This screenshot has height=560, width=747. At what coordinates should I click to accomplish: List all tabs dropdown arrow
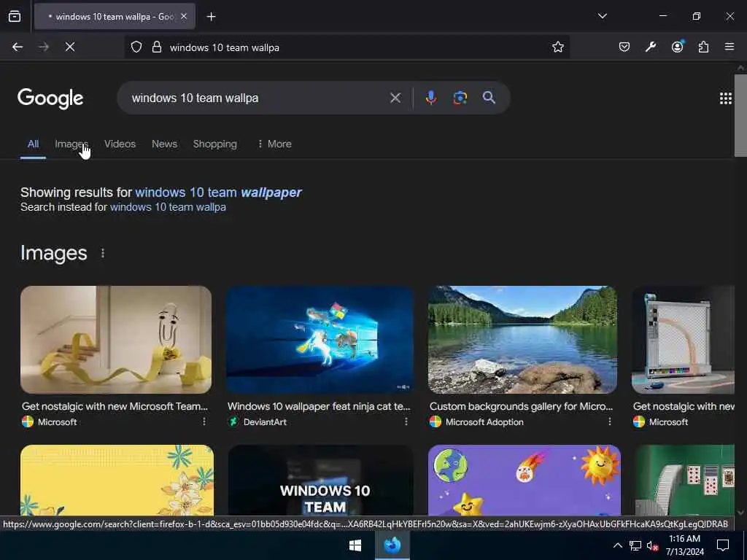click(602, 16)
